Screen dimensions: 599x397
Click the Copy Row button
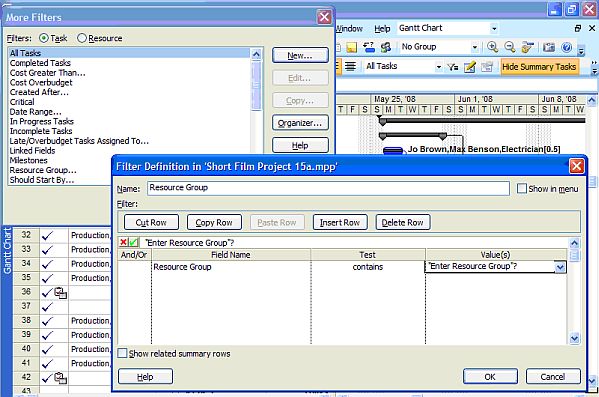pyautogui.click(x=214, y=222)
